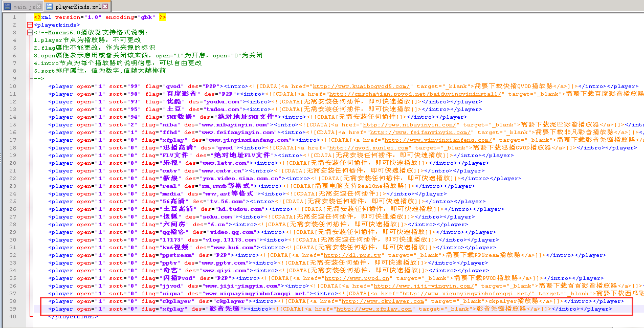Click line number 38 in the gutter

click(x=13, y=301)
